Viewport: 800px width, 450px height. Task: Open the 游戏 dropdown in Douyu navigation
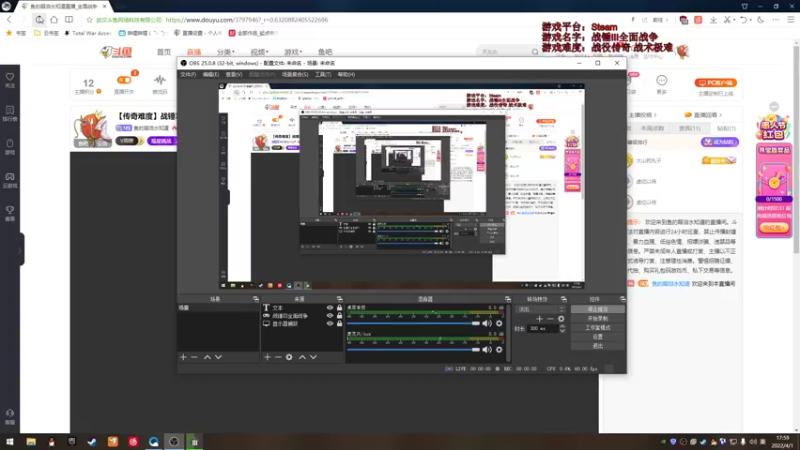[293, 52]
